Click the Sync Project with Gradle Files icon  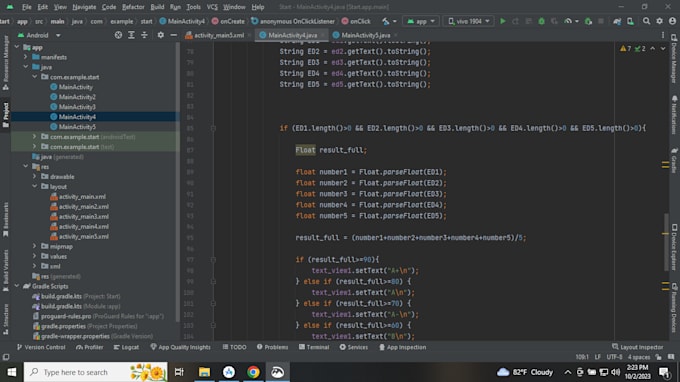pyautogui.click(x=617, y=21)
